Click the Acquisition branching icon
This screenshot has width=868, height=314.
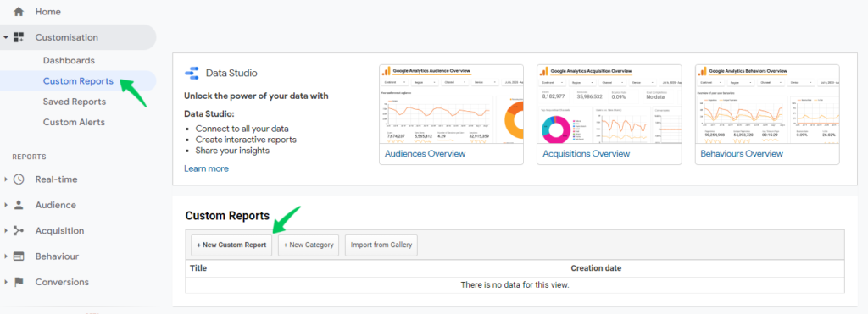point(19,230)
